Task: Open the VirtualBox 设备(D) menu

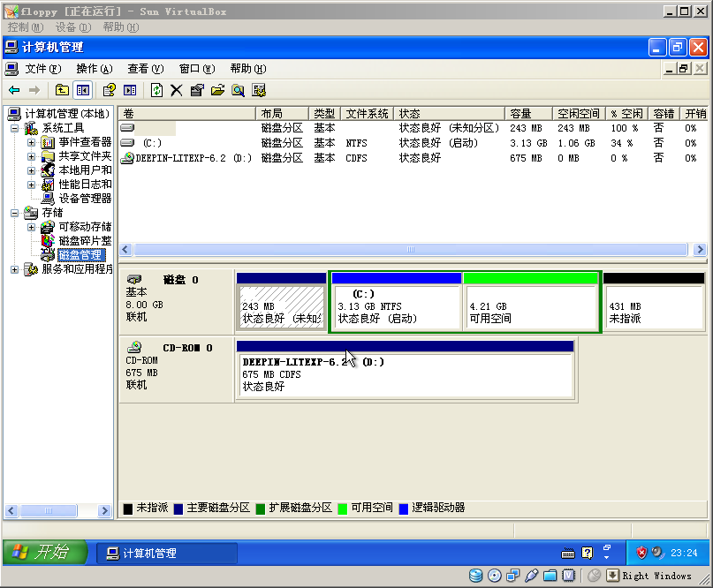Action: [x=73, y=27]
